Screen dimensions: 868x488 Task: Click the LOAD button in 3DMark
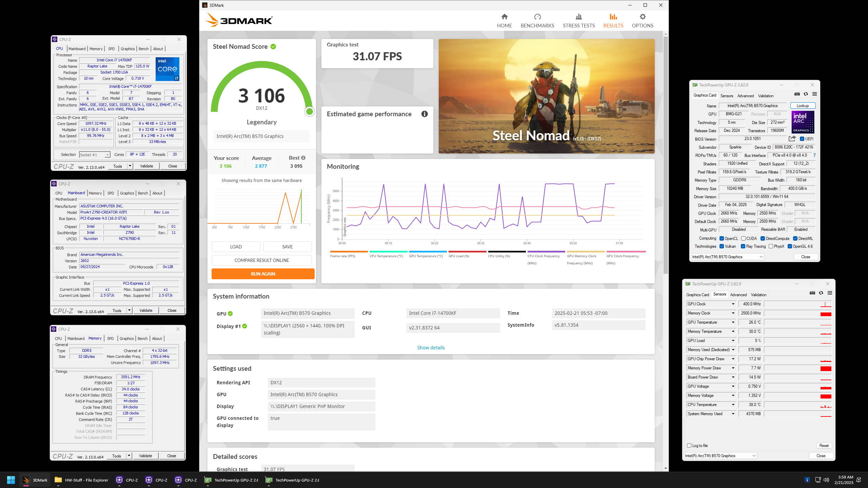236,247
